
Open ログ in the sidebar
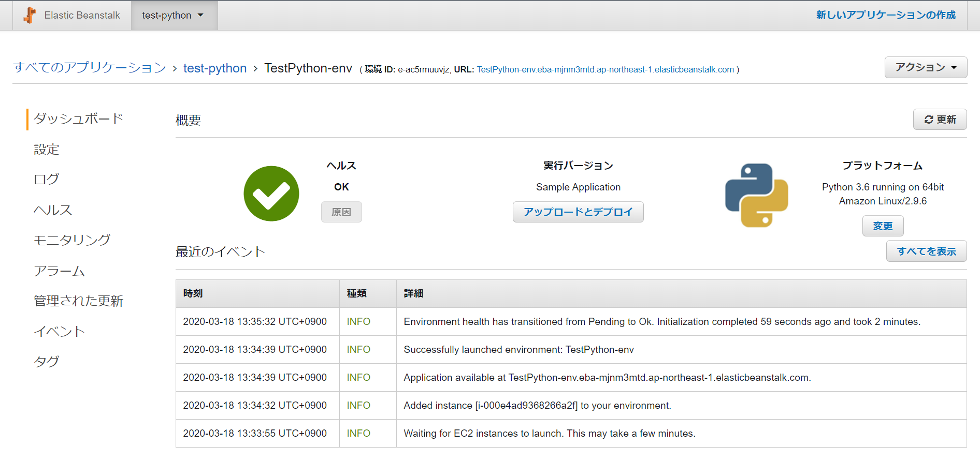47,180
